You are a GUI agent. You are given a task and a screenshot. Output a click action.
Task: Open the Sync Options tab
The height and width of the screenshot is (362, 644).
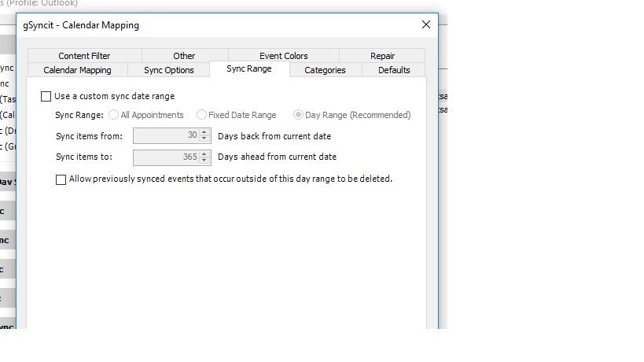click(x=169, y=70)
